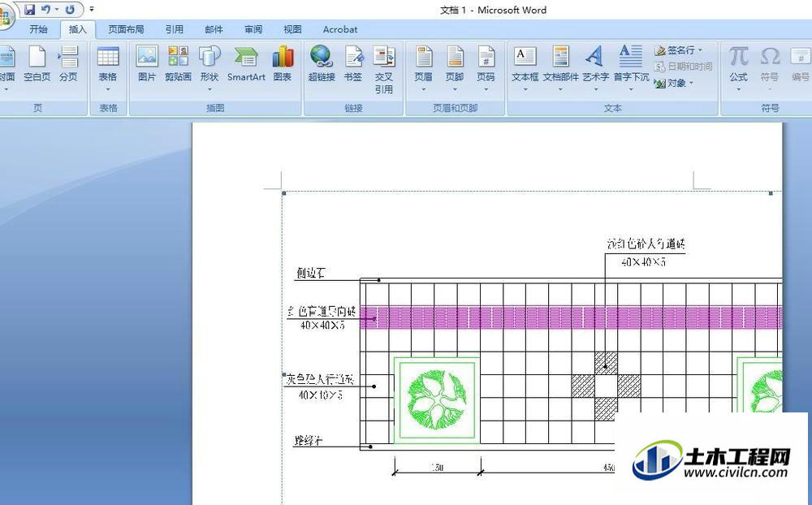Expand the 表格 dropdown arrow
Viewport: 812px width, 505px height.
click(108, 89)
